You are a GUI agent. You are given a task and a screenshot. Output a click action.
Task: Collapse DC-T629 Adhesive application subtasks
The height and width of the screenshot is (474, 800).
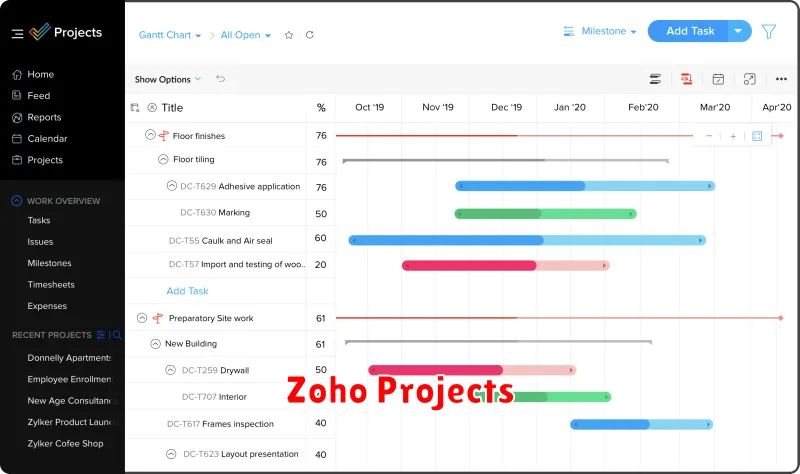coord(172,186)
